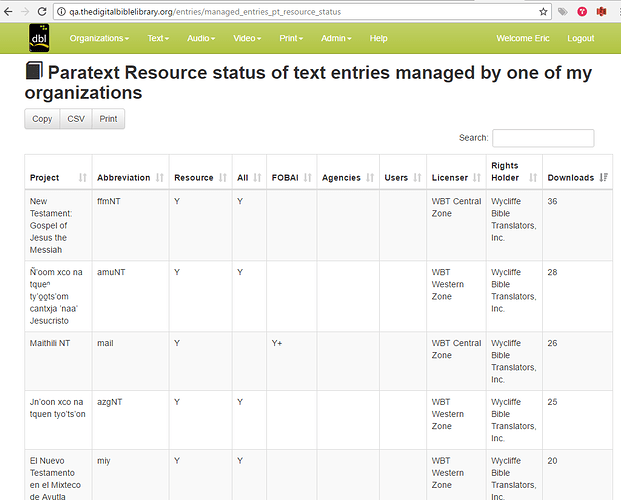Click downloads value 28
Screen dimensions: 621x500
click(552, 272)
